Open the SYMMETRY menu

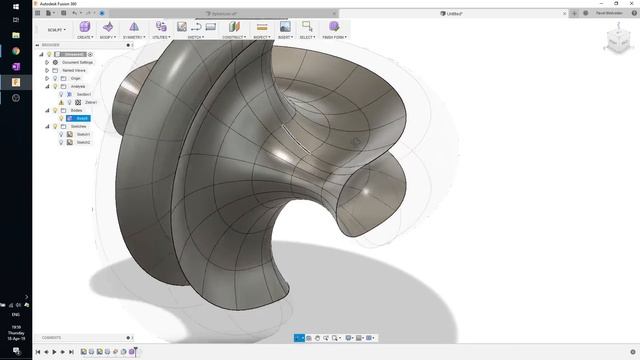point(134,37)
